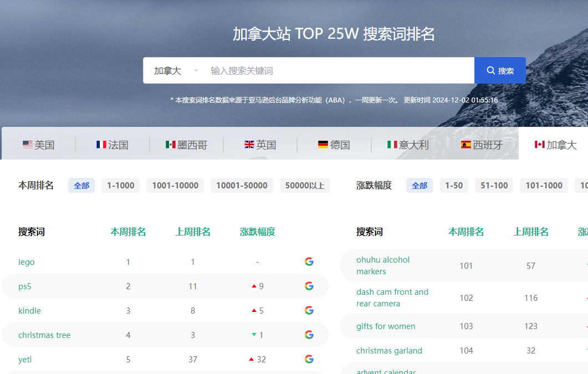Open the gifts for women link
Viewport: 588px width, 374px height.
pyautogui.click(x=386, y=326)
